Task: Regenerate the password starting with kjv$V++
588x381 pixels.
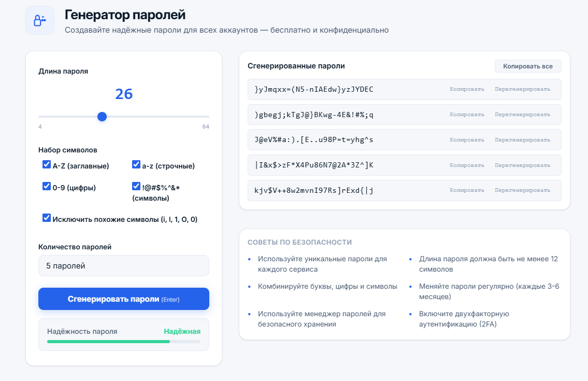Action: 522,190
